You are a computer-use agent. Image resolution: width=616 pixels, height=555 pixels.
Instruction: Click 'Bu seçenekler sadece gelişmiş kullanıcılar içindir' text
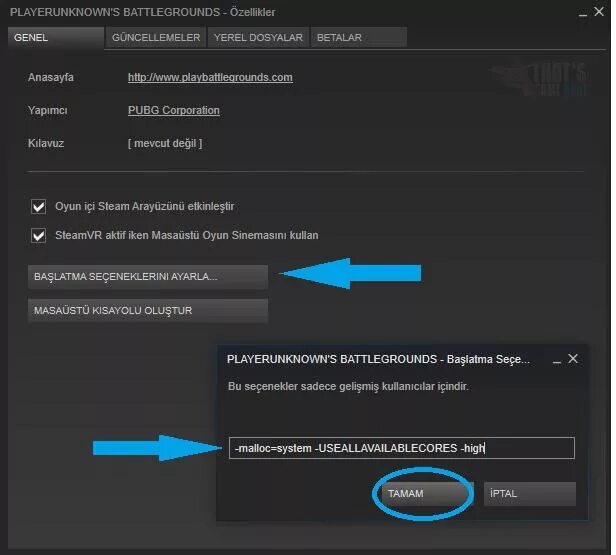point(348,386)
